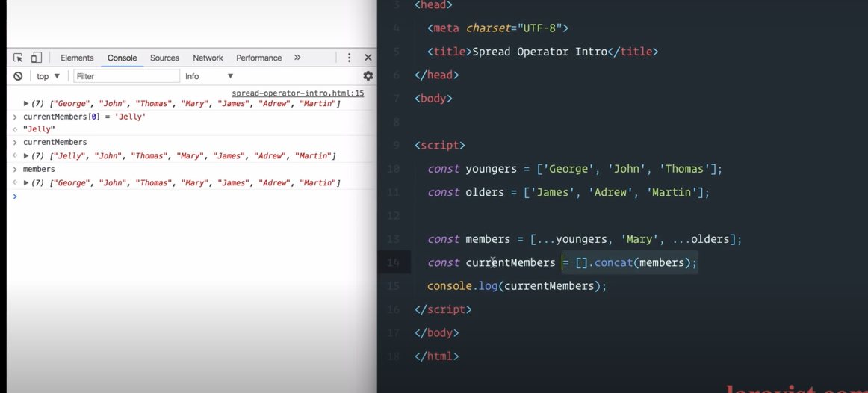
Task: Click console.log(currentMembers) line in editor
Action: [x=516, y=285]
